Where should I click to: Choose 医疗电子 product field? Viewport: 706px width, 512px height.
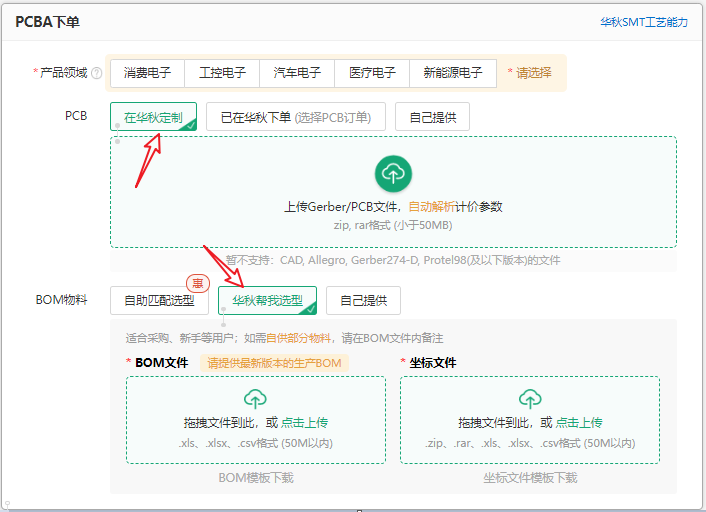(372, 73)
